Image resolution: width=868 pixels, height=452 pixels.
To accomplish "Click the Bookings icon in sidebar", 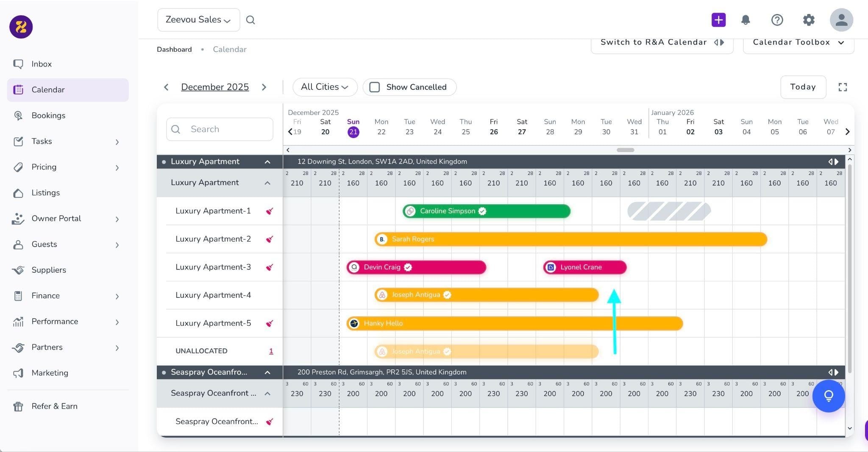I will [18, 116].
